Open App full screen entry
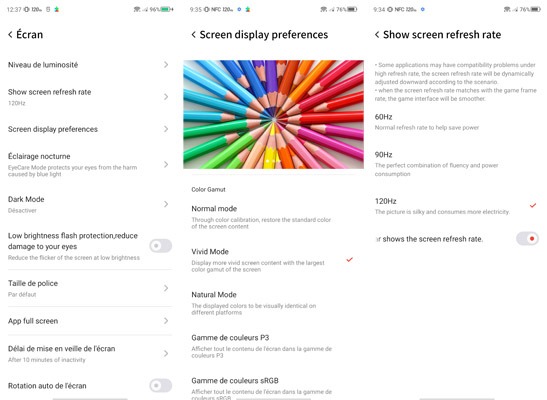The width and height of the screenshot is (547, 400). tap(90, 321)
